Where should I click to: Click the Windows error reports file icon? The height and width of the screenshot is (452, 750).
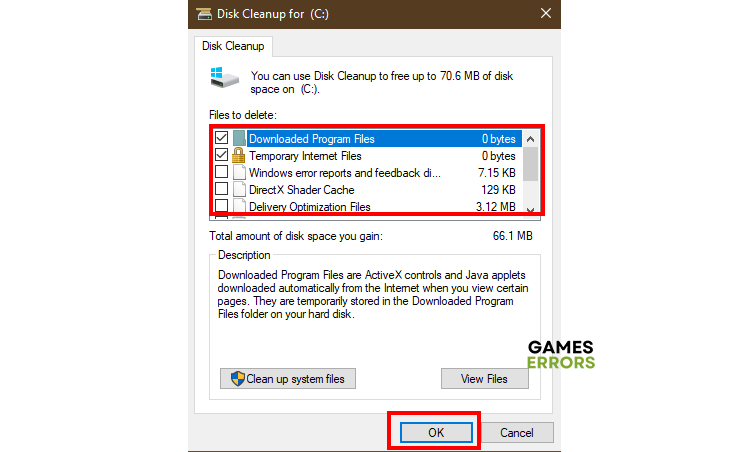239,173
